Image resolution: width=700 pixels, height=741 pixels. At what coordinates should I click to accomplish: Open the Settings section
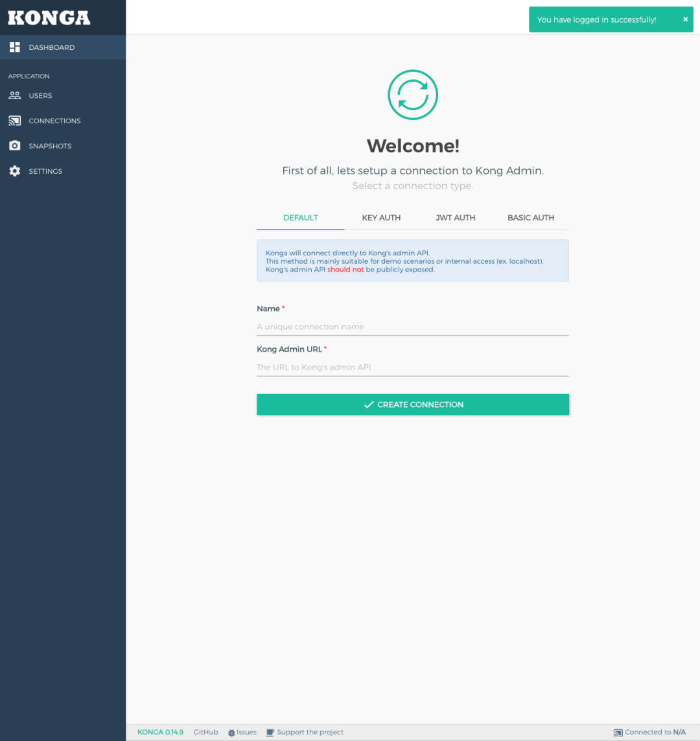click(x=63, y=171)
